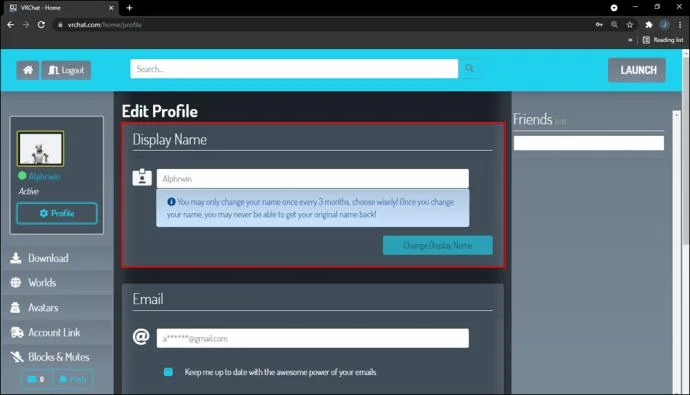The height and width of the screenshot is (395, 690).
Task: Close the VRChat - Home tab
Action: pos(111,7)
